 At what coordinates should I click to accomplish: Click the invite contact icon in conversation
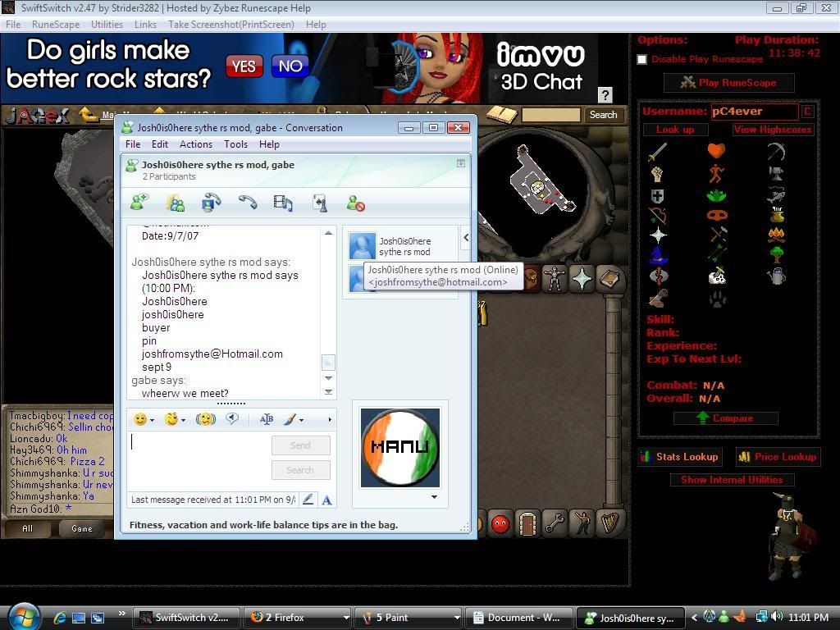point(139,203)
